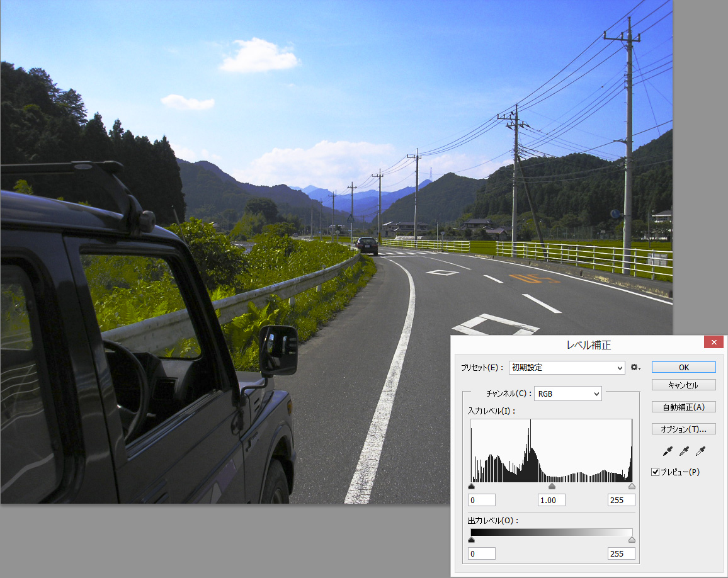728x578 pixels.
Task: Click the 出力レベル label
Action: click(493, 521)
